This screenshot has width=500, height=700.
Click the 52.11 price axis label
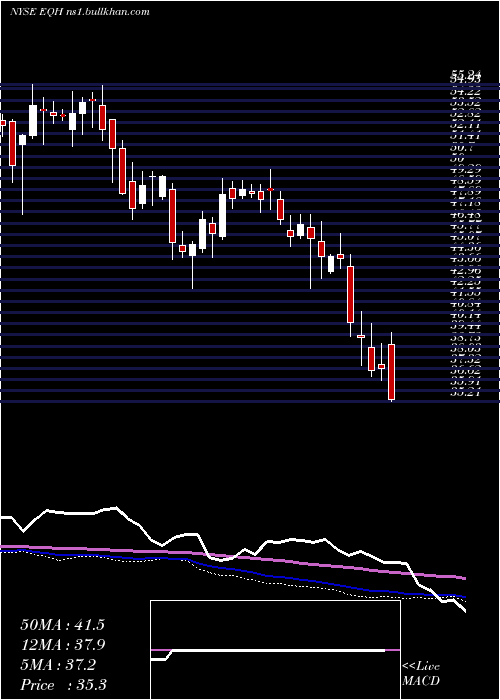(x=466, y=126)
